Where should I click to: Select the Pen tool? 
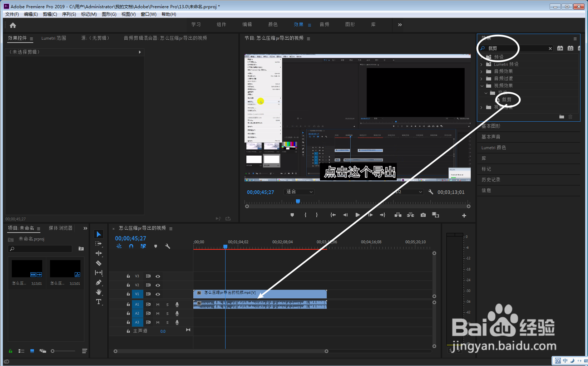pos(99,283)
